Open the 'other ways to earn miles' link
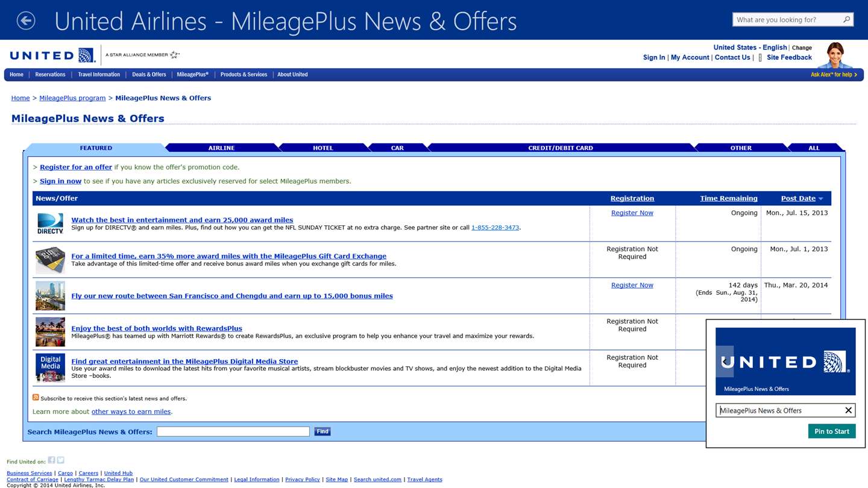868x488 pixels. (x=131, y=412)
